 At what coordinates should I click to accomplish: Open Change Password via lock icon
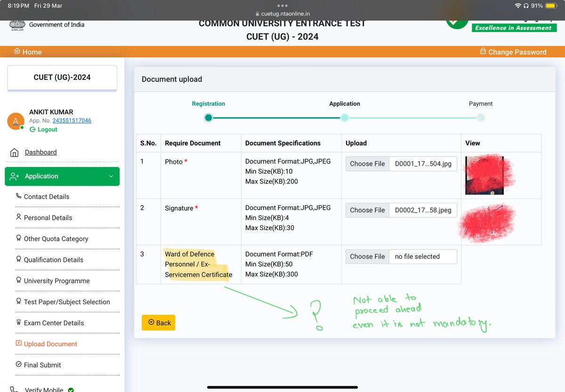[483, 52]
